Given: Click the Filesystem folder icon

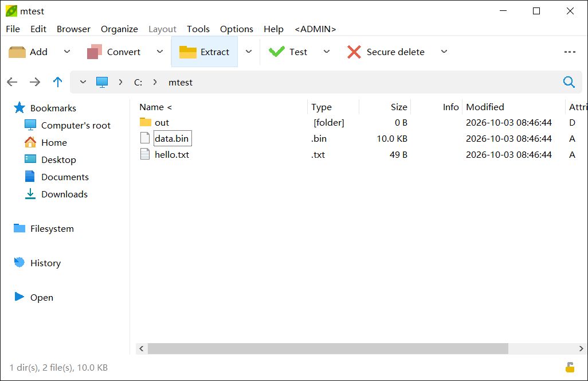Looking at the screenshot, I should [19, 228].
